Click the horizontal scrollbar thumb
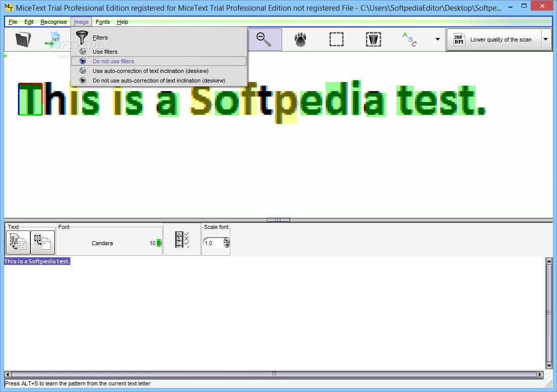The image size is (557, 392). point(274,374)
